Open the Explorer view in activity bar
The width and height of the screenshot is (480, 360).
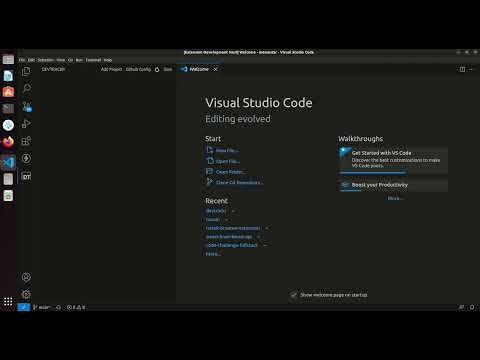coord(26,71)
